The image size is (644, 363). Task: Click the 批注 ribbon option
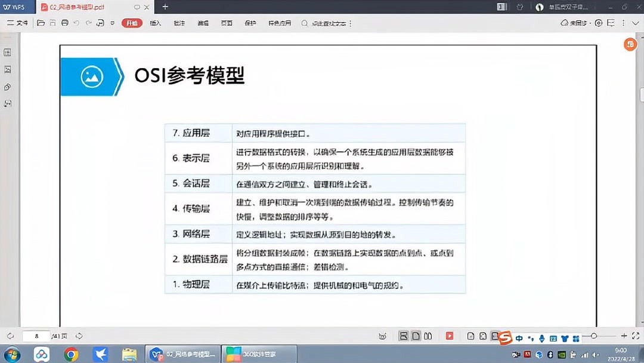(179, 23)
